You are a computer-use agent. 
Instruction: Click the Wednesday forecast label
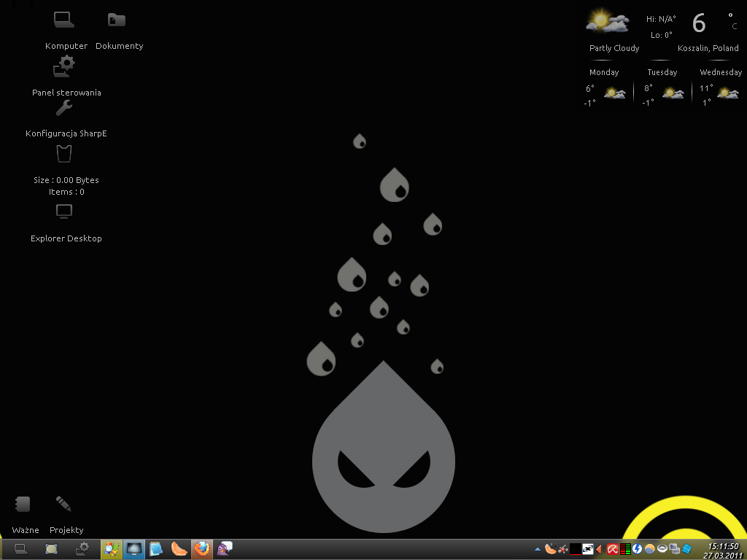click(x=721, y=72)
